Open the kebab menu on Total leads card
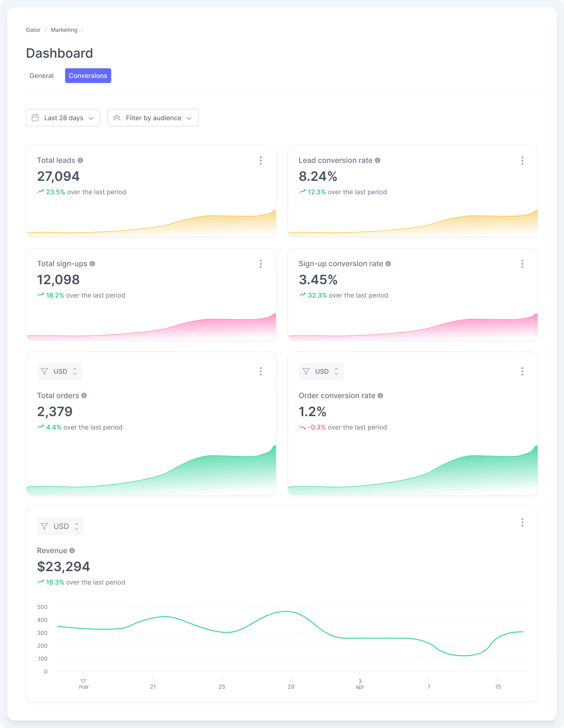Screen dimensions: 564x728 tap(261, 161)
